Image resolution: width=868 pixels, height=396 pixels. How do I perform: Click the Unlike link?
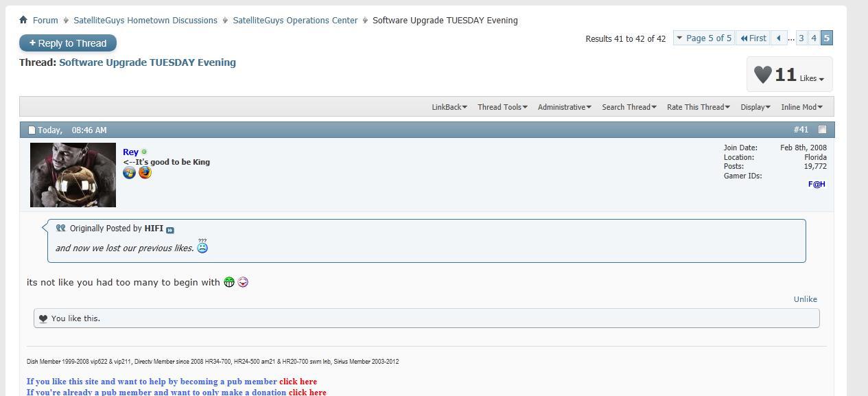tap(806, 299)
